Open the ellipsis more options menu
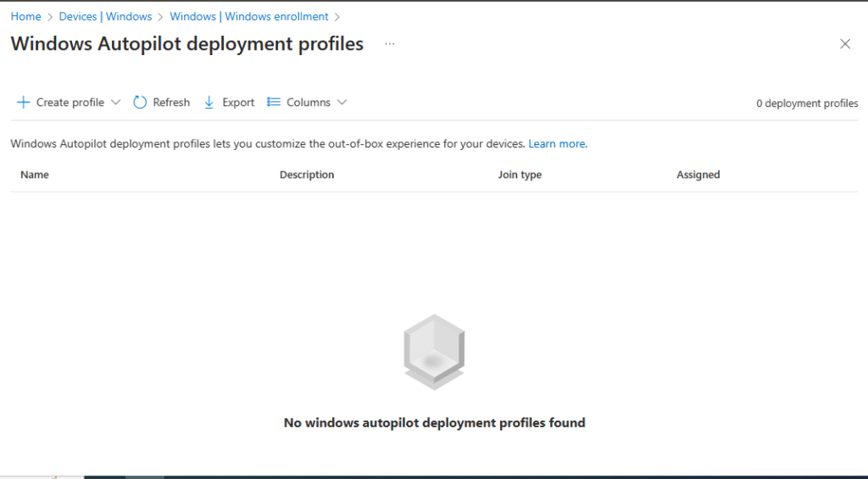 (x=390, y=44)
